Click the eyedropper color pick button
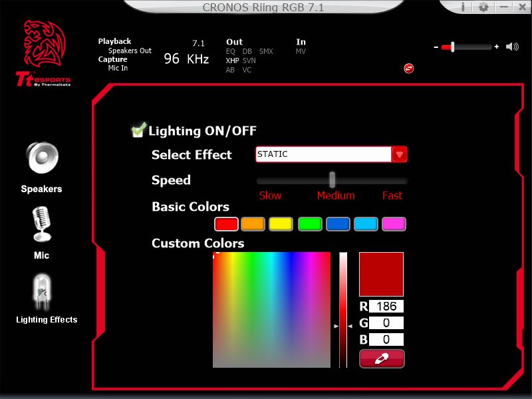 click(382, 358)
